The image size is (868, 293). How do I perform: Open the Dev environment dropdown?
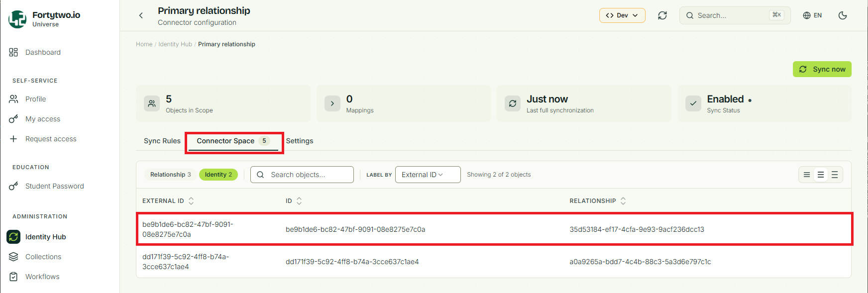click(622, 15)
